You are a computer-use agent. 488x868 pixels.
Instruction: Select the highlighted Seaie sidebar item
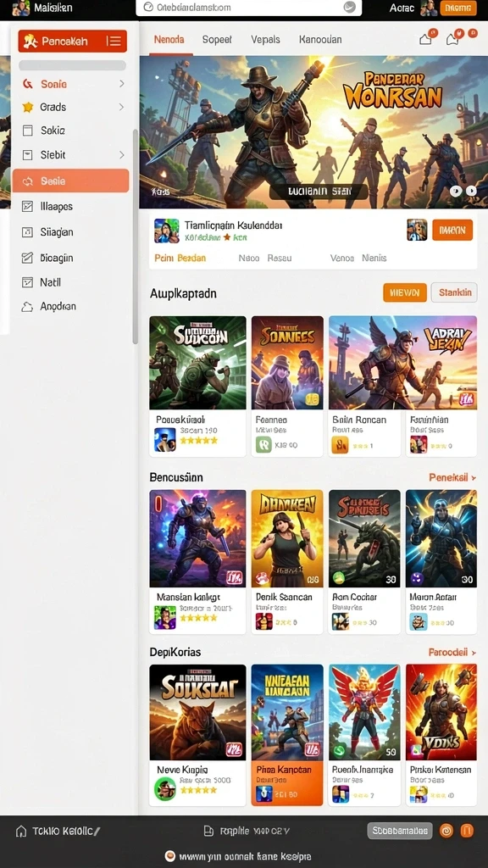71,181
